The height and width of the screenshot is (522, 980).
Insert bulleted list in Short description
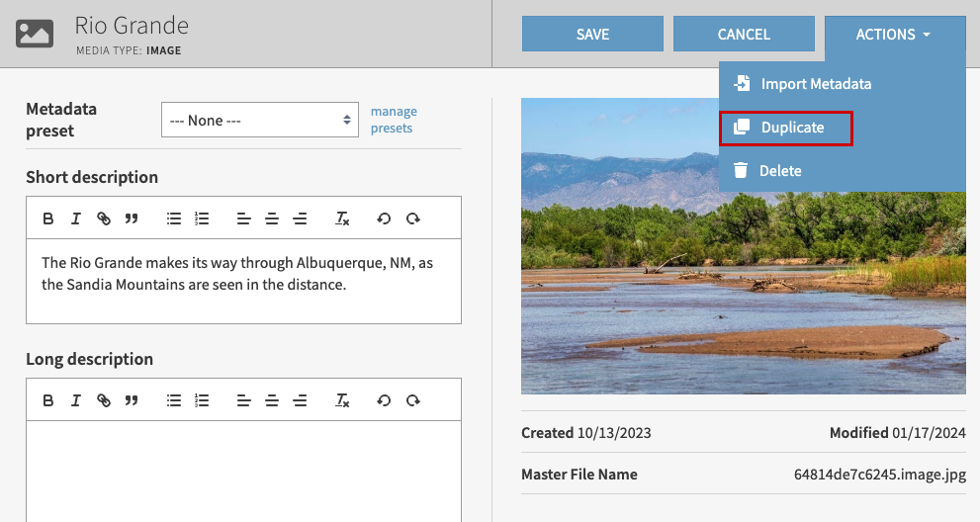pyautogui.click(x=174, y=218)
